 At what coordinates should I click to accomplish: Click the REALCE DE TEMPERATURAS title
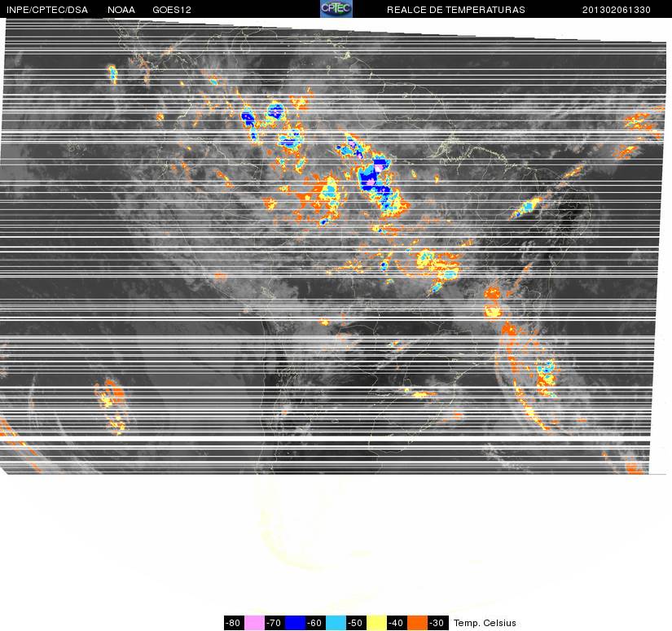(456, 10)
